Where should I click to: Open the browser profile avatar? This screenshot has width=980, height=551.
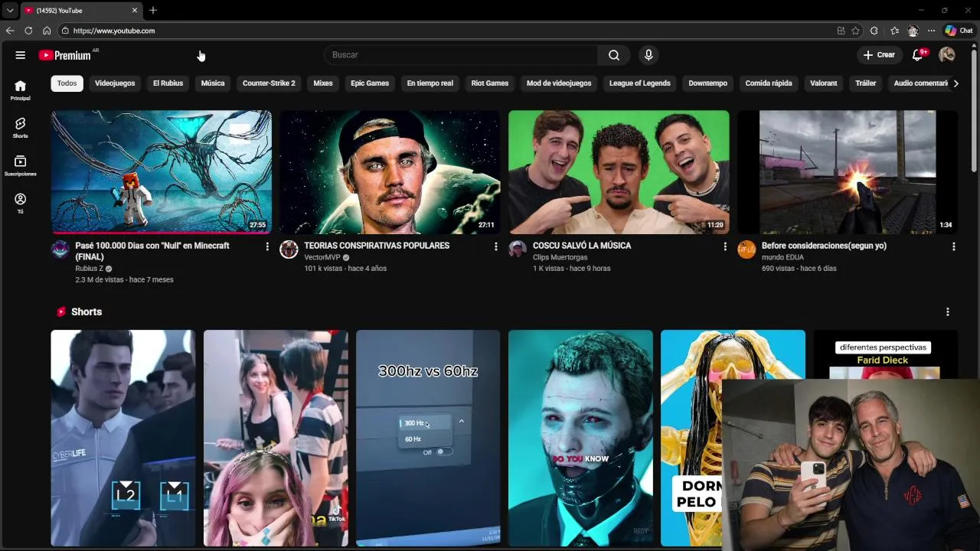pyautogui.click(x=913, y=31)
